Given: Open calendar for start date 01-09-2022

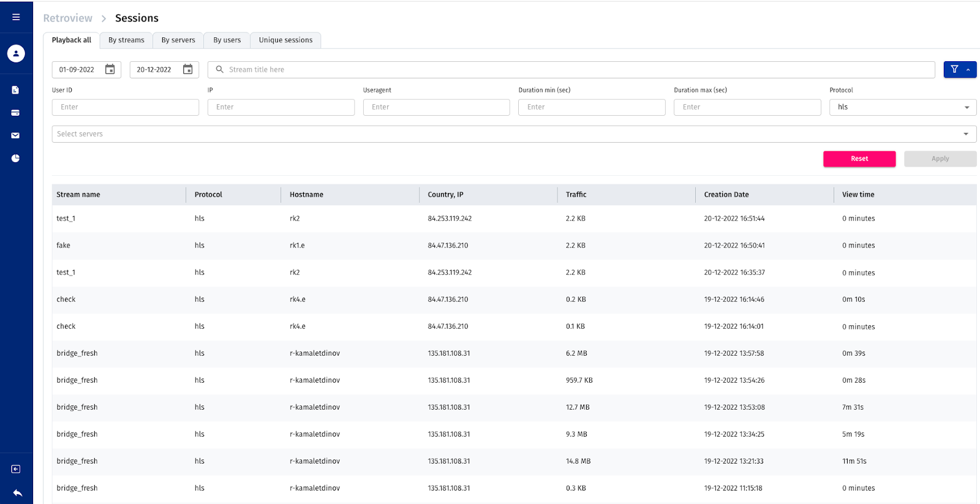Looking at the screenshot, I should (x=110, y=70).
